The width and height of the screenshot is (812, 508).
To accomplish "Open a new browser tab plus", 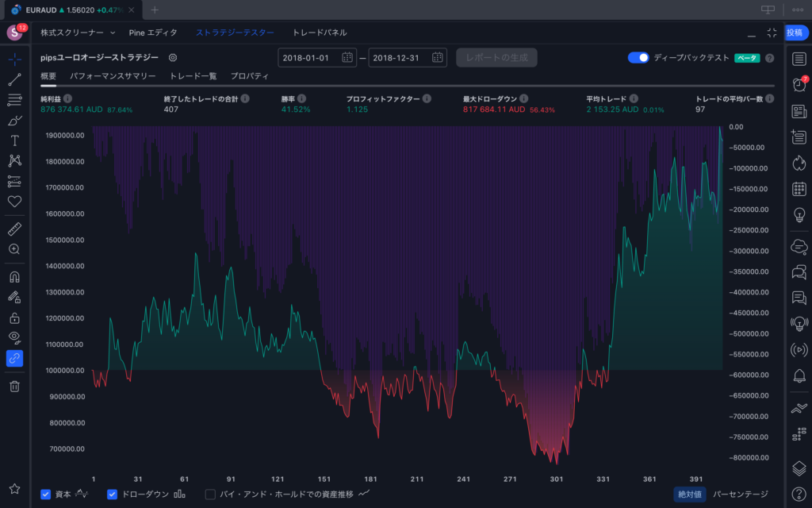I will [155, 10].
